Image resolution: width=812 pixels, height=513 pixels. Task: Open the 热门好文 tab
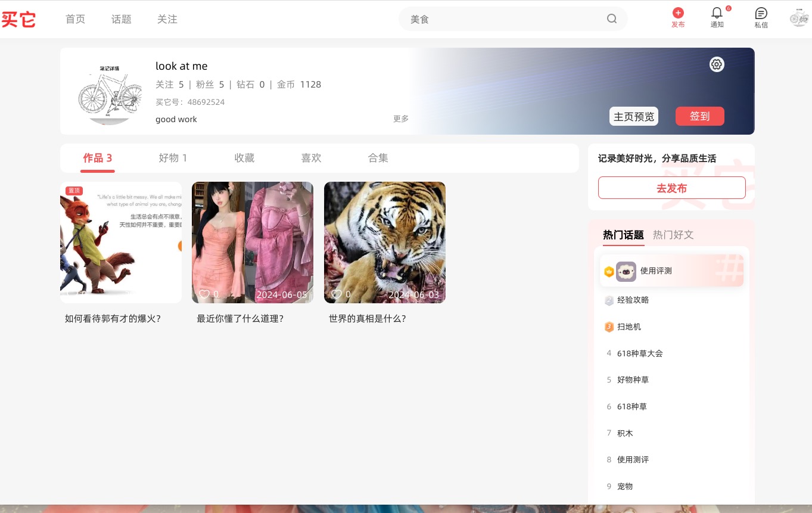pos(673,235)
